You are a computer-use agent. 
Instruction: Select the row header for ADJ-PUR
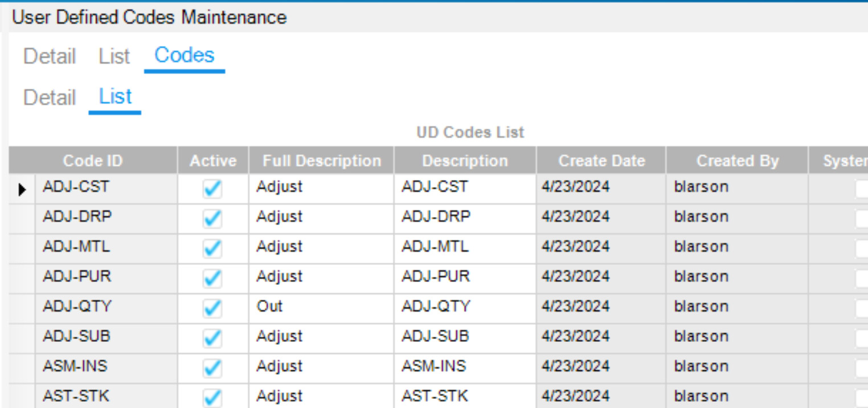coord(22,278)
